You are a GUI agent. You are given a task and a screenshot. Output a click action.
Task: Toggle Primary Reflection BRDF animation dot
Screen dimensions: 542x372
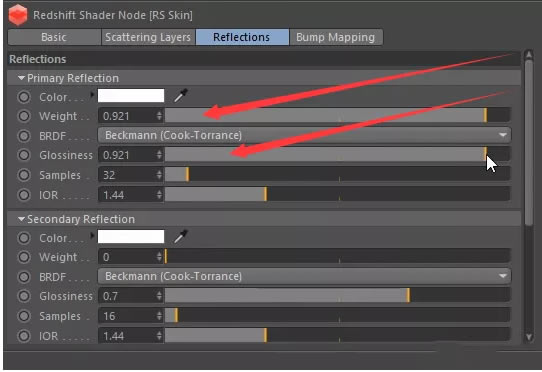tap(24, 136)
